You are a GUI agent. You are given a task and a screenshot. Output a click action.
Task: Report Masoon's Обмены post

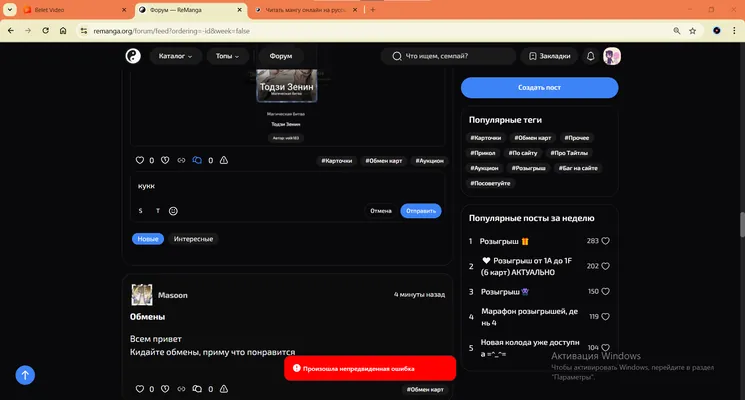(x=224, y=389)
